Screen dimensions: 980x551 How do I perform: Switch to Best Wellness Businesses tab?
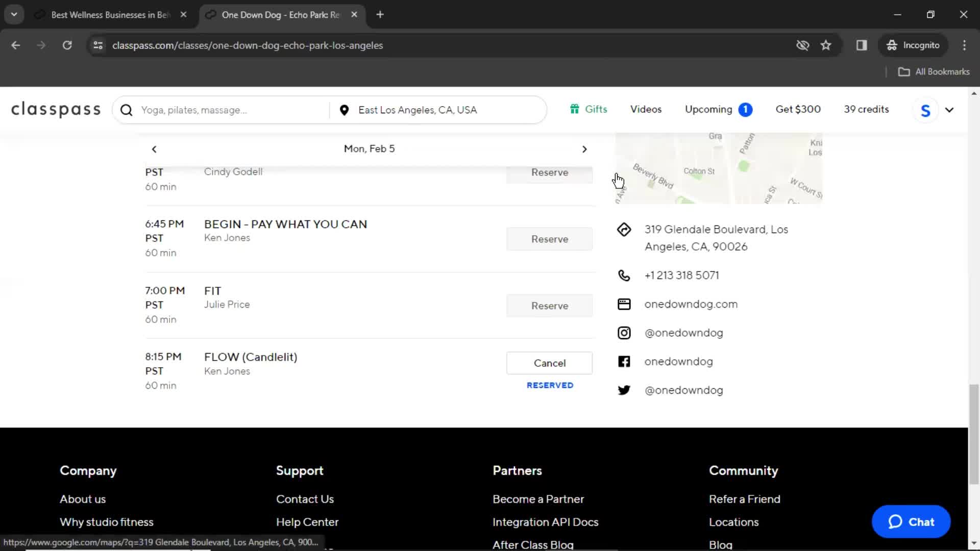[110, 15]
